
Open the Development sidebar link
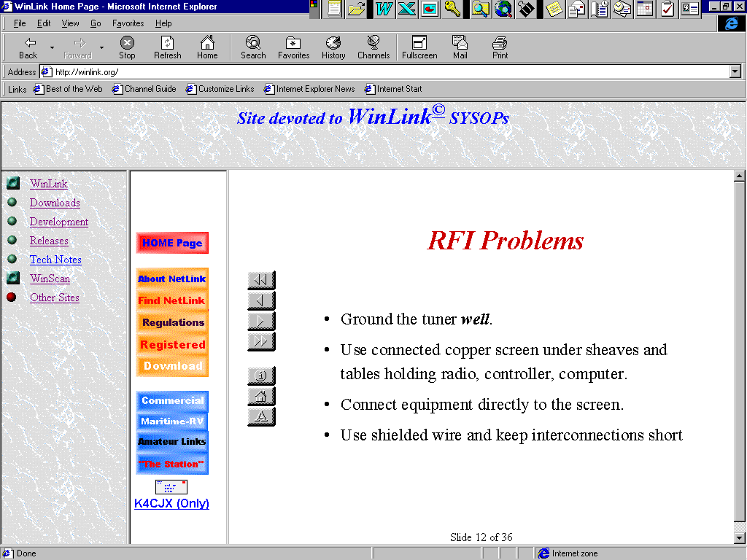tap(59, 222)
